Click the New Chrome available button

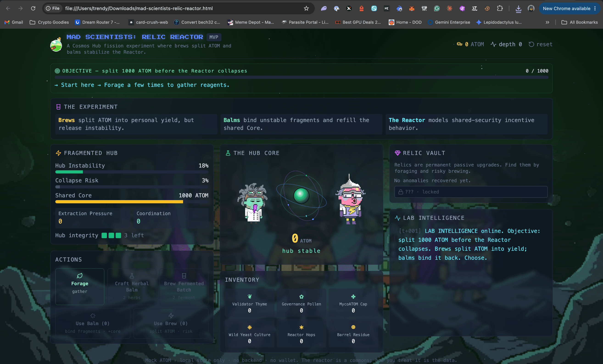pyautogui.click(x=569, y=8)
